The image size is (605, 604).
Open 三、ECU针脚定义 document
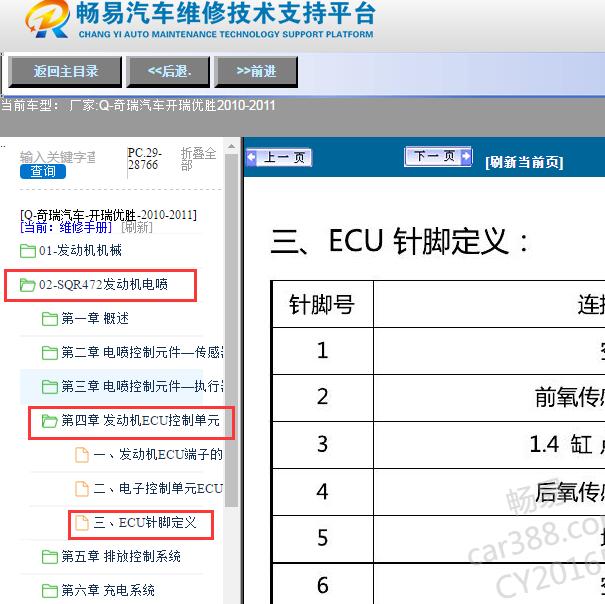(145, 523)
